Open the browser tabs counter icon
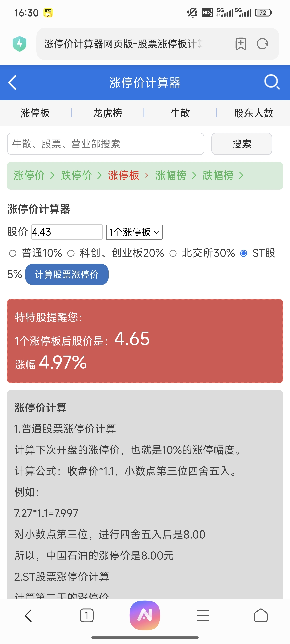Viewport: 290px width, 644px height. (87, 615)
